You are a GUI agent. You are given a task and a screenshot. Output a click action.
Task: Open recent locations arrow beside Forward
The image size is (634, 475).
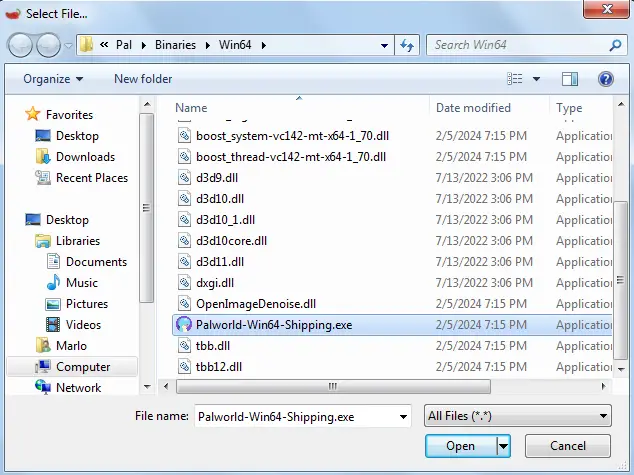click(x=68, y=45)
